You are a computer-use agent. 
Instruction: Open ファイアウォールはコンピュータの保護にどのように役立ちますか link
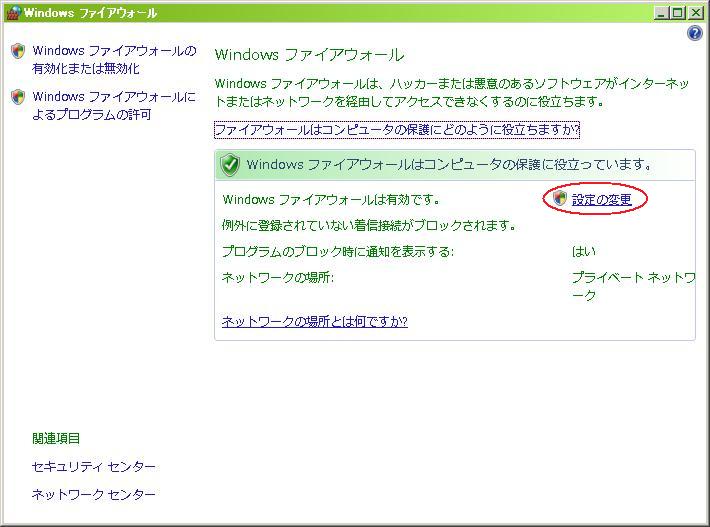click(x=397, y=130)
